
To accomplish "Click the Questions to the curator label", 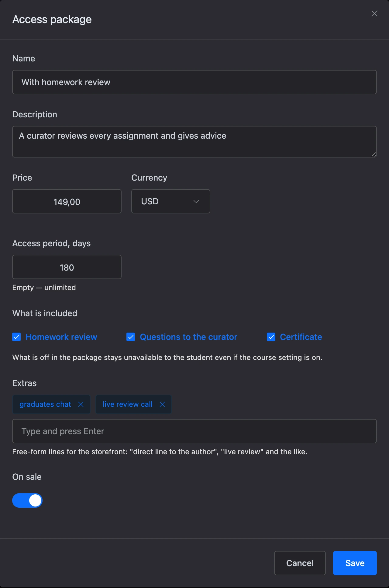I will (188, 337).
